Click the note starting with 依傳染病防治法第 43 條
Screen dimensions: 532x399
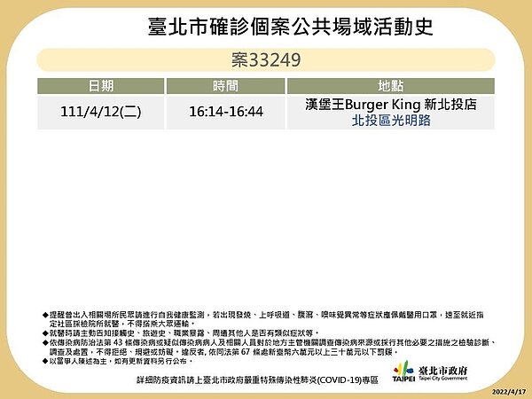(x=270, y=348)
